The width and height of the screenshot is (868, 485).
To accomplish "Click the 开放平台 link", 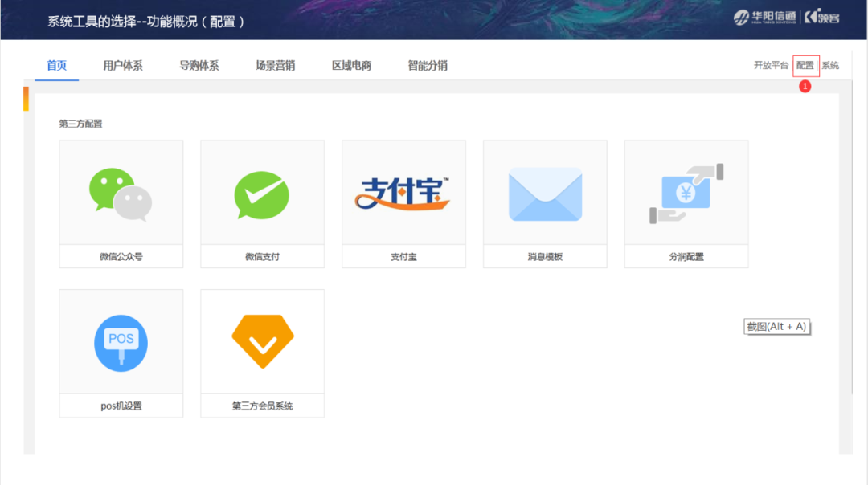I will (771, 65).
